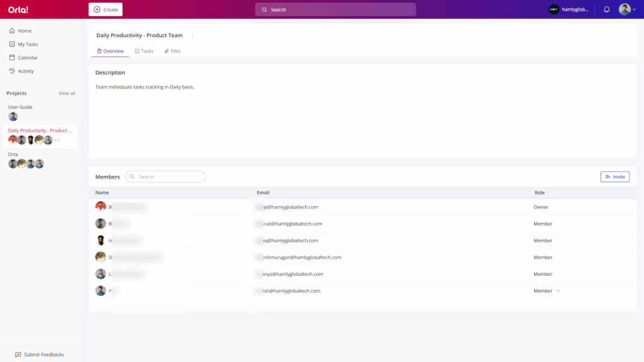Open the project three-dot options menu
644x362 pixels.
point(192,36)
